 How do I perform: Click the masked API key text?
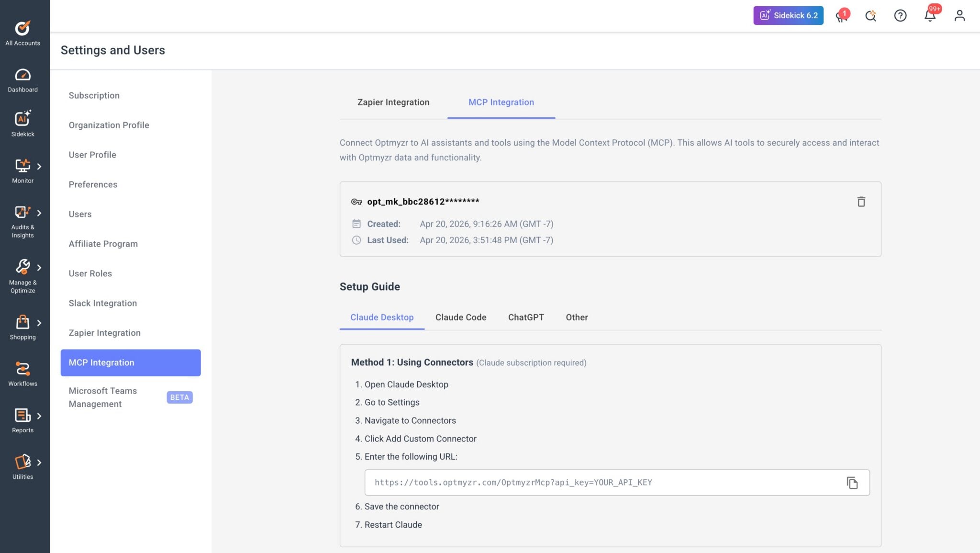tap(423, 202)
